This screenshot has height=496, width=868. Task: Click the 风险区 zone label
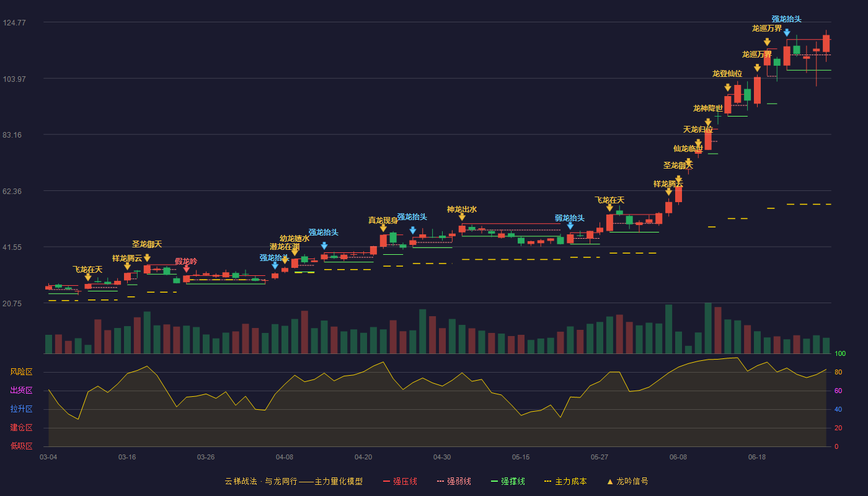(21, 372)
